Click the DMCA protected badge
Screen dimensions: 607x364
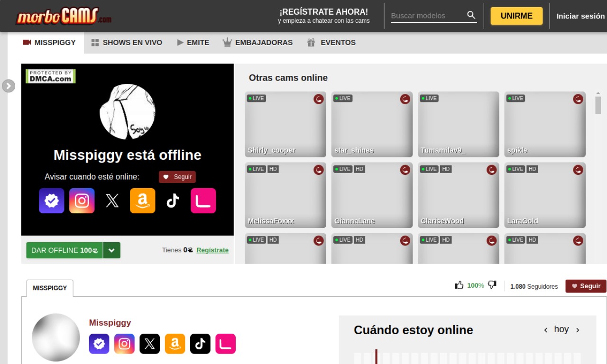[x=51, y=76]
